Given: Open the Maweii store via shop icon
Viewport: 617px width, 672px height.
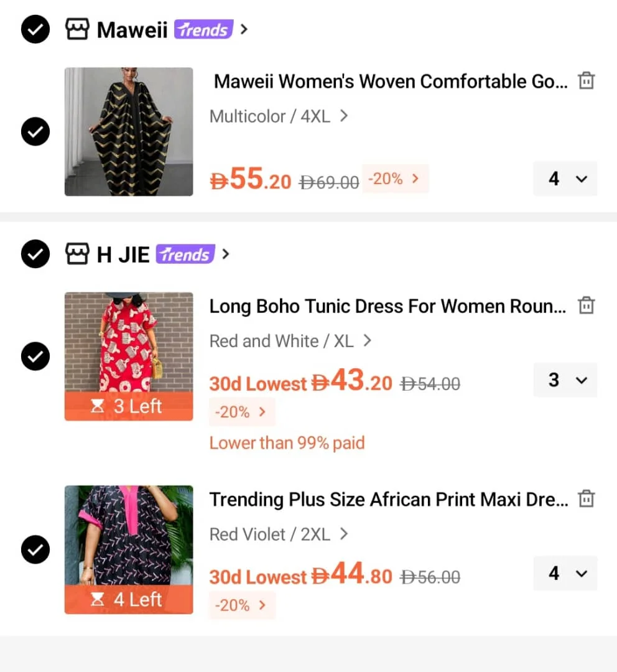Looking at the screenshot, I should point(77,29).
